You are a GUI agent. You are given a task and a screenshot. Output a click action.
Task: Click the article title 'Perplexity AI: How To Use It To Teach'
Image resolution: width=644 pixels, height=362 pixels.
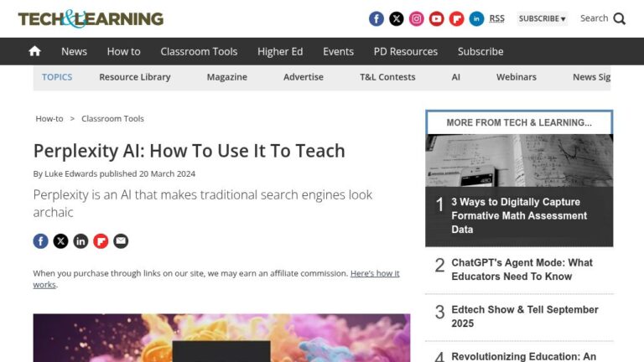coord(189,151)
